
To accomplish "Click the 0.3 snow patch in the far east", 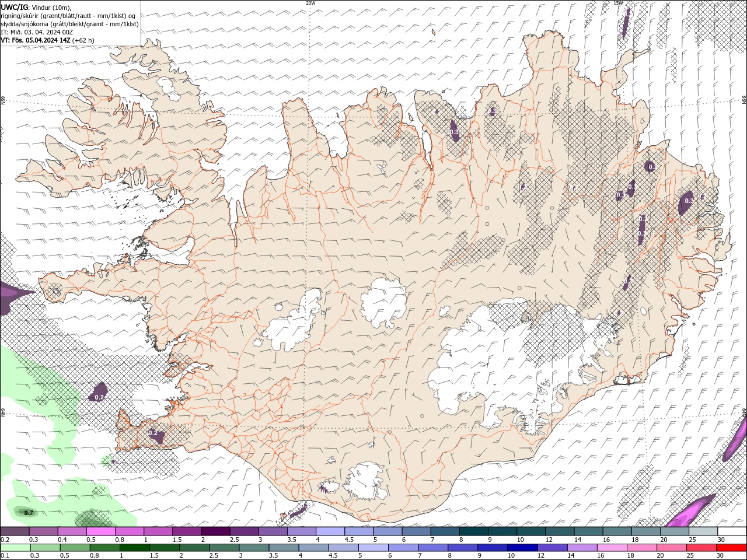I will pyautogui.click(x=687, y=202).
